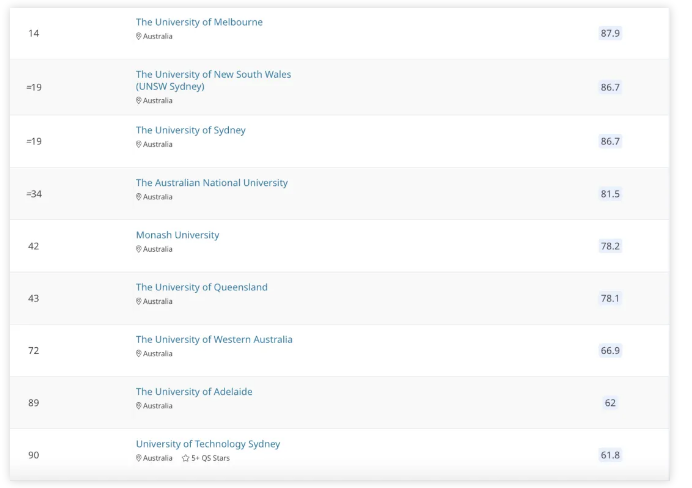692x488 pixels.
Task: Click 'Australia' text under University of Melbourne
Action: coord(158,37)
